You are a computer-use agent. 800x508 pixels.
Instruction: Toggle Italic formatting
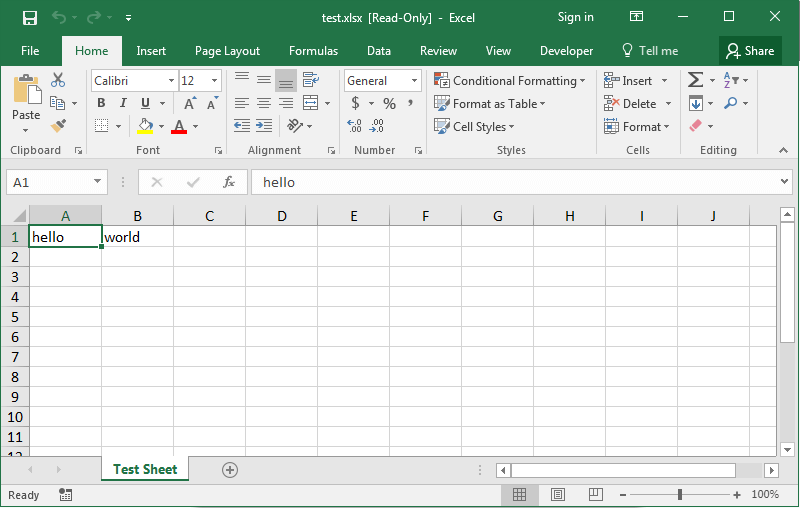pyautogui.click(x=123, y=103)
